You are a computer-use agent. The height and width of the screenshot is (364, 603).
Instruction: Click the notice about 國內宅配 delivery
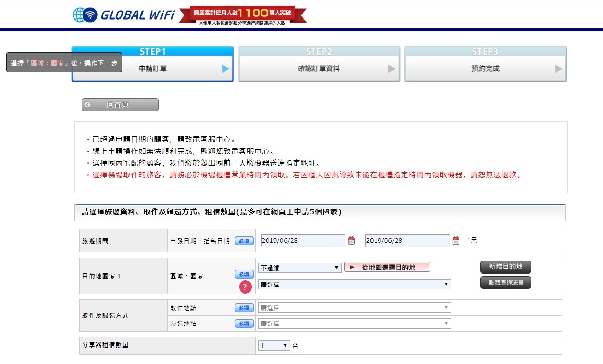point(205,163)
